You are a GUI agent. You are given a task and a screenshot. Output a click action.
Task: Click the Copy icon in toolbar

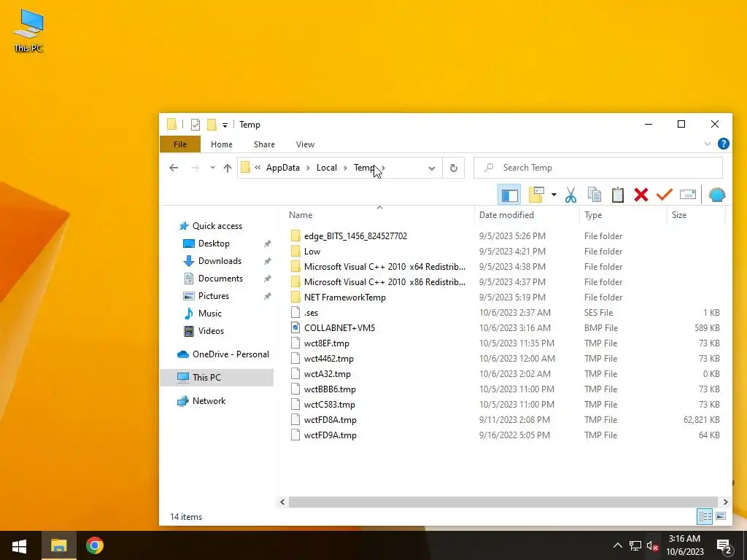594,195
